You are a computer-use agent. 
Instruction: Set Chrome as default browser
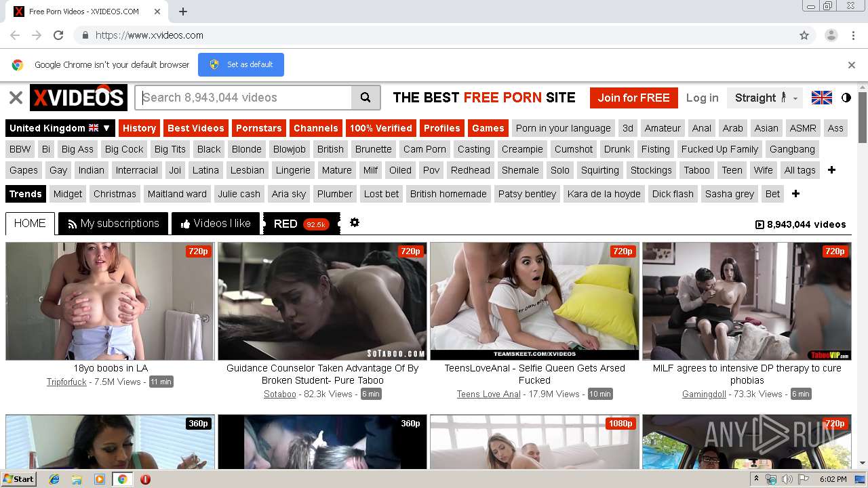(x=241, y=64)
